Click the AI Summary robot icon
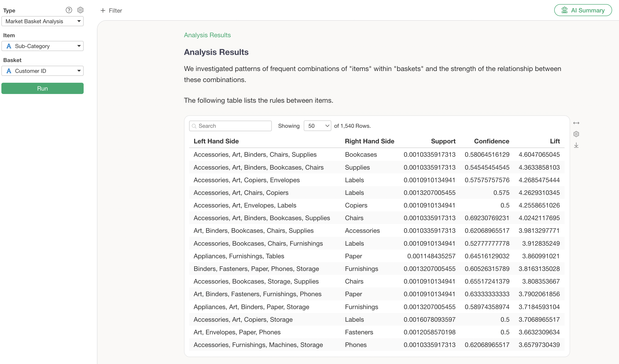Image resolution: width=619 pixels, height=364 pixels. [x=564, y=10]
